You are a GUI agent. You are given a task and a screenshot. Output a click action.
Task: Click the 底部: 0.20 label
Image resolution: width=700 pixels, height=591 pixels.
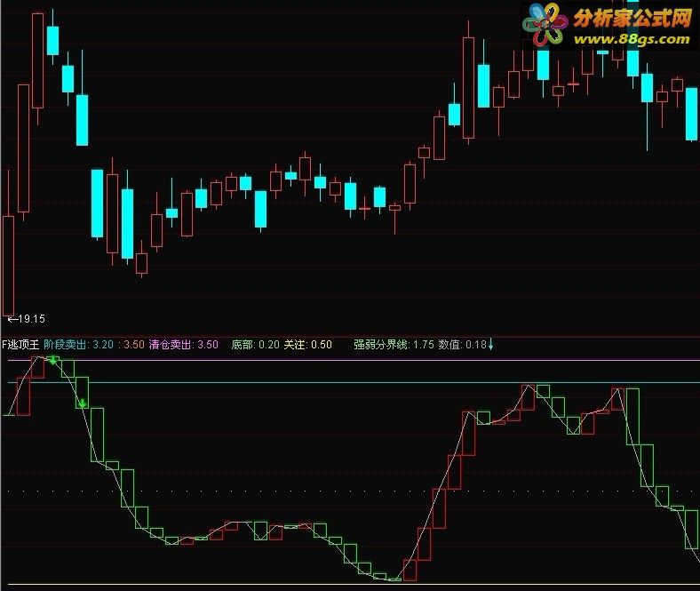click(255, 345)
